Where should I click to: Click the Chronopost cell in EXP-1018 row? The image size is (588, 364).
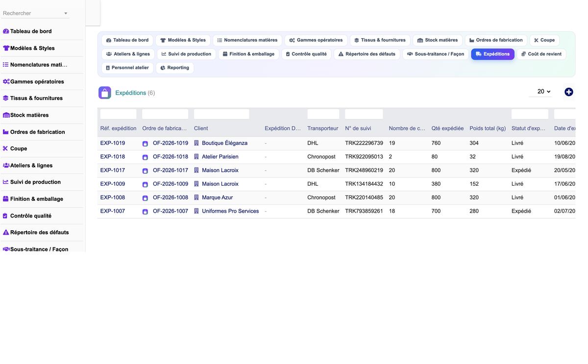coord(321,157)
